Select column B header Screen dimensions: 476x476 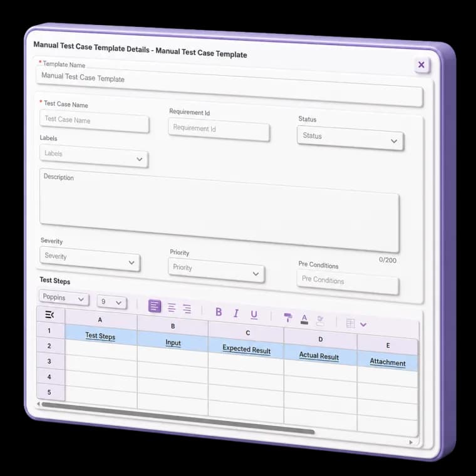pos(173,326)
